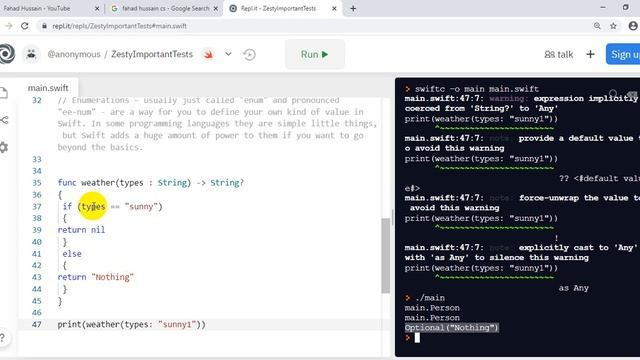The width and height of the screenshot is (640, 360).
Task: Click the swiftc -o main main.swift command
Action: [x=477, y=89]
